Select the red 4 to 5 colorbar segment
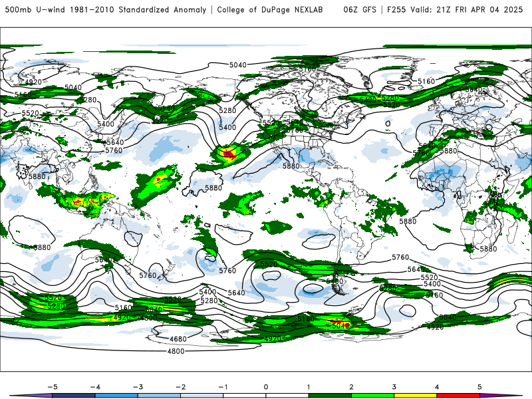This screenshot has height=399, width=532. (x=458, y=396)
